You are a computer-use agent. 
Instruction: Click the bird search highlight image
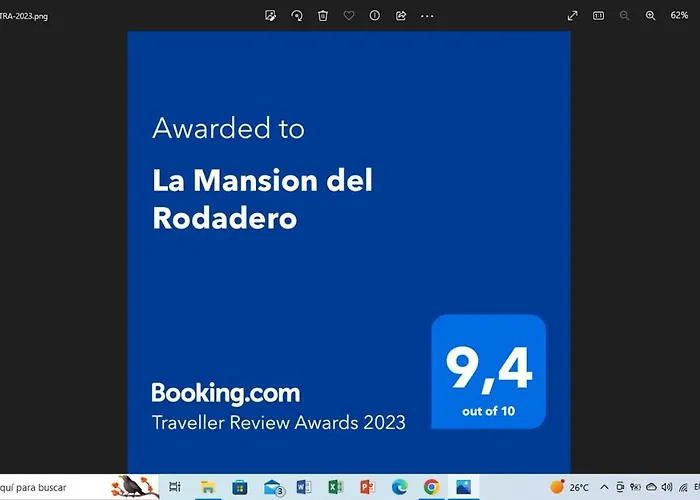[135, 487]
